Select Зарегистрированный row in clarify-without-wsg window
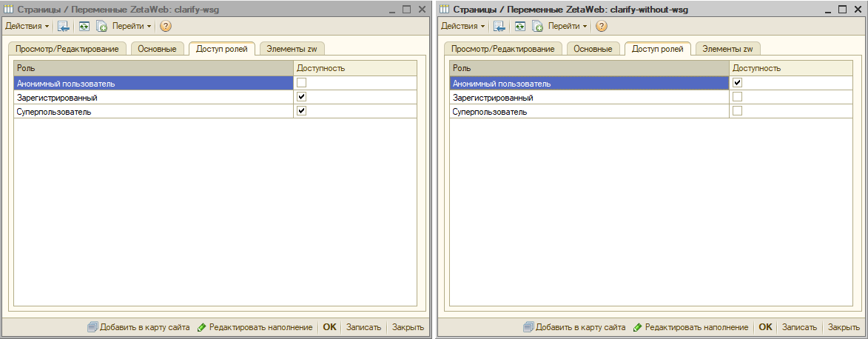The width and height of the screenshot is (868, 339). [x=651, y=97]
